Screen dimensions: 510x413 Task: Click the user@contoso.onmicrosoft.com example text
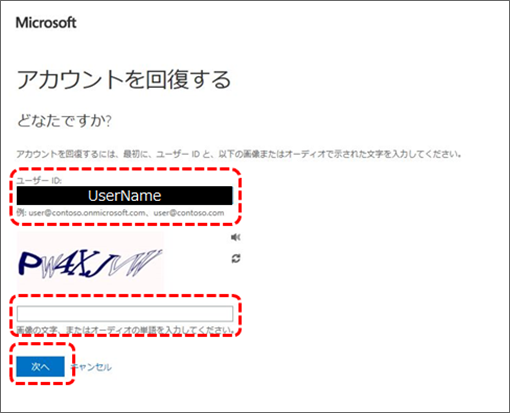(87, 213)
